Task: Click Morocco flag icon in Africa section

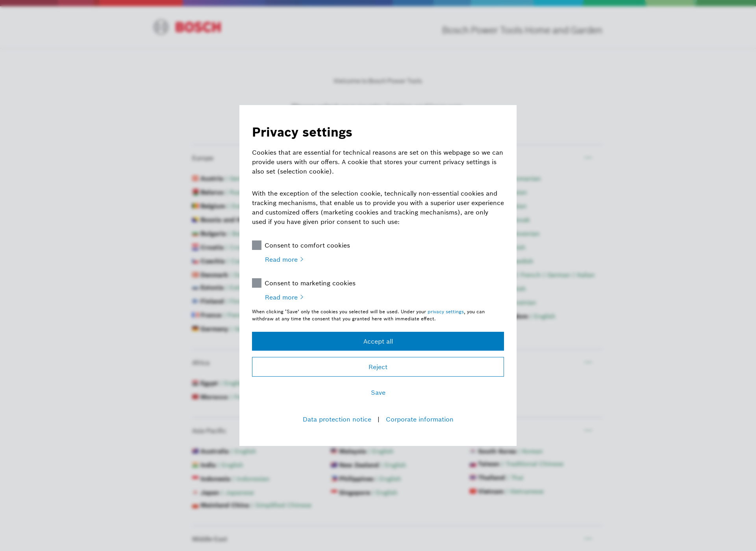Action: coord(195,397)
